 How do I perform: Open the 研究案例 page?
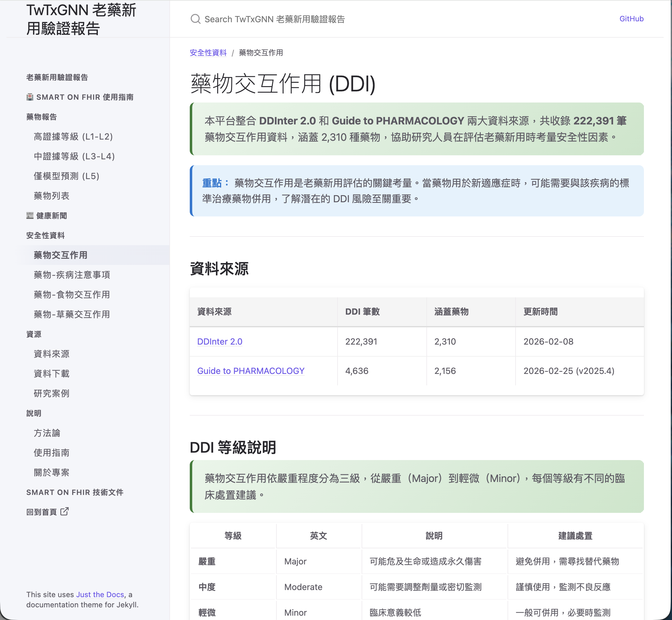point(52,394)
